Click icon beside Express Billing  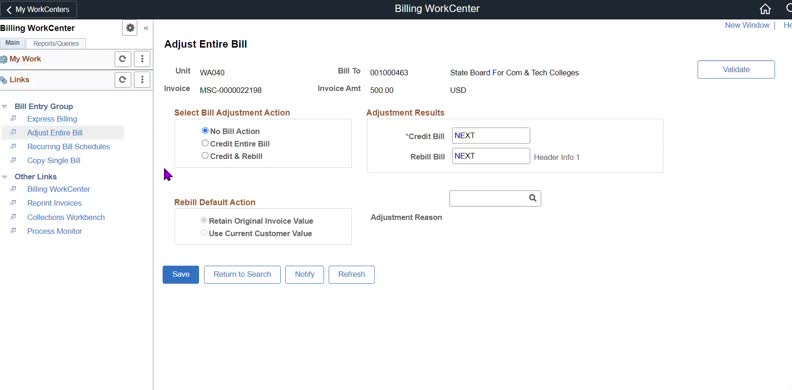point(14,119)
